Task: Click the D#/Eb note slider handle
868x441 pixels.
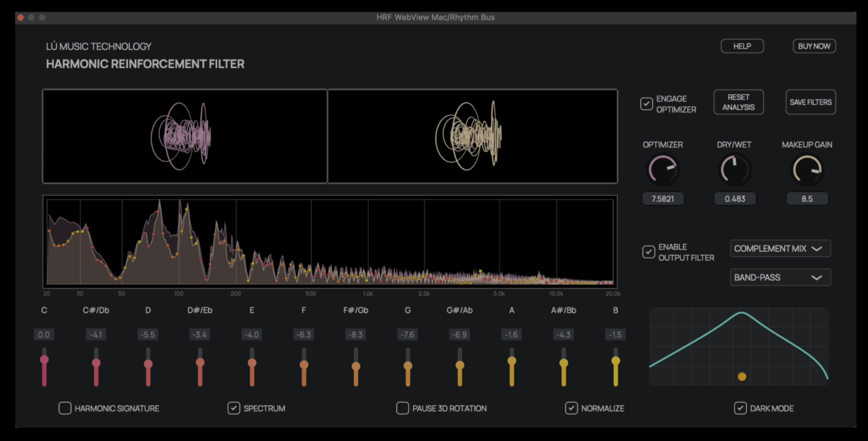Action: click(200, 362)
